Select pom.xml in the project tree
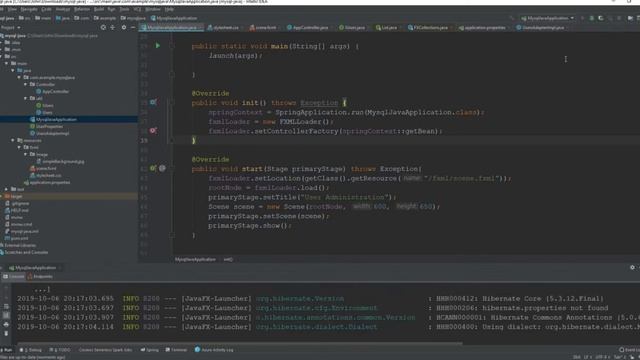 [17, 238]
